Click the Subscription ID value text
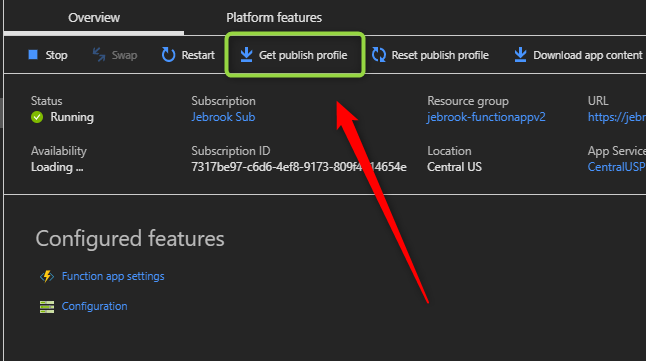 pyautogui.click(x=299, y=167)
